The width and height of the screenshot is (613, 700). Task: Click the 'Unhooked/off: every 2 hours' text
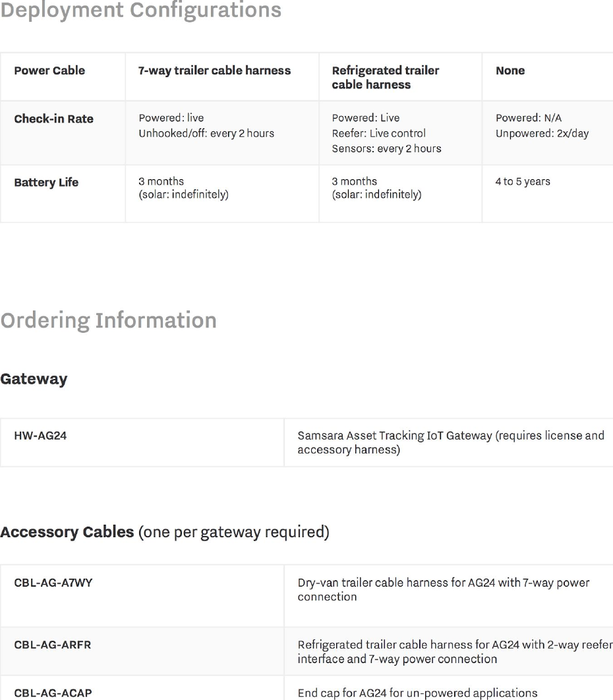coord(206,134)
